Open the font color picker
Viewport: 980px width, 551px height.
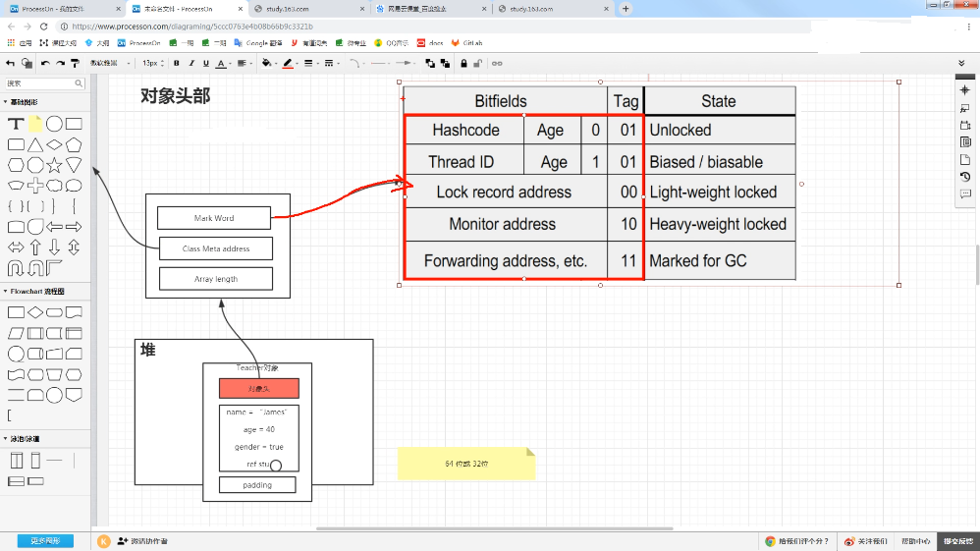(223, 63)
